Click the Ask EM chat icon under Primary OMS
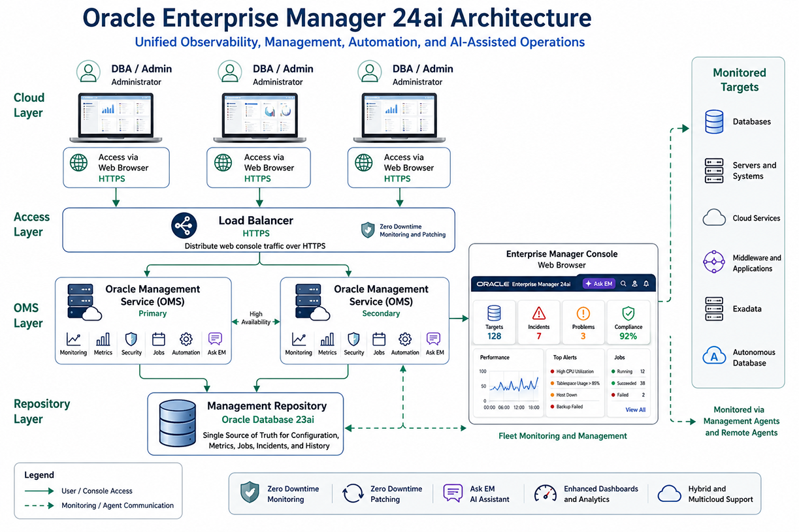 point(216,339)
